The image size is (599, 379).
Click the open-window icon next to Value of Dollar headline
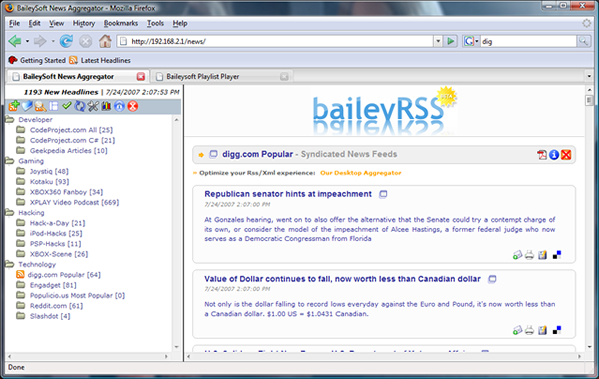tap(492, 279)
